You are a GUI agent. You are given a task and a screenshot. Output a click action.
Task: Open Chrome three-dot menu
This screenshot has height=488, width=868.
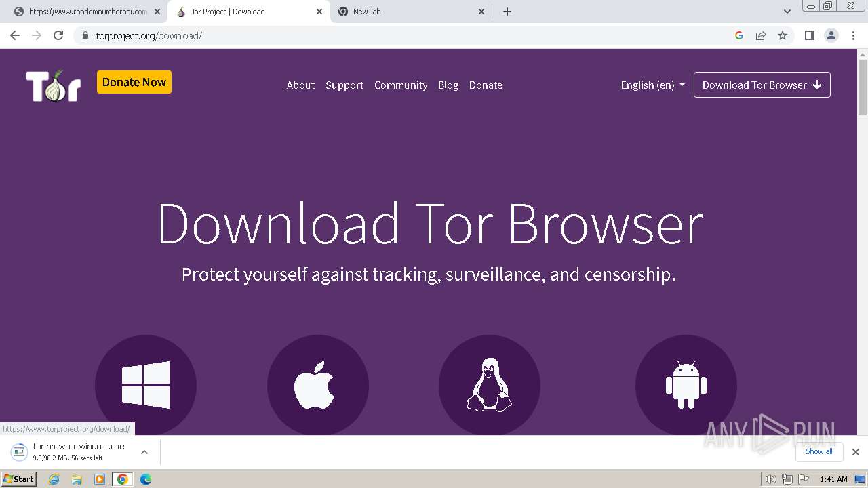click(x=854, y=35)
